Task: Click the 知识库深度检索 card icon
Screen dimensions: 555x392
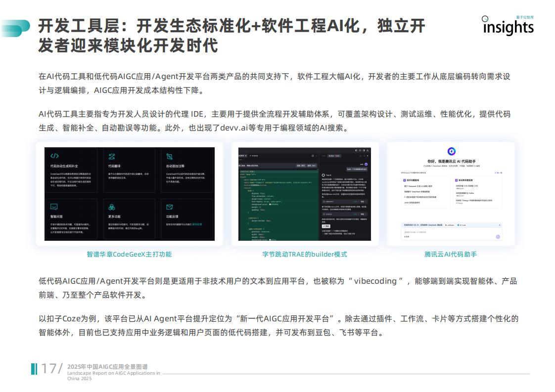Action: coord(456,180)
